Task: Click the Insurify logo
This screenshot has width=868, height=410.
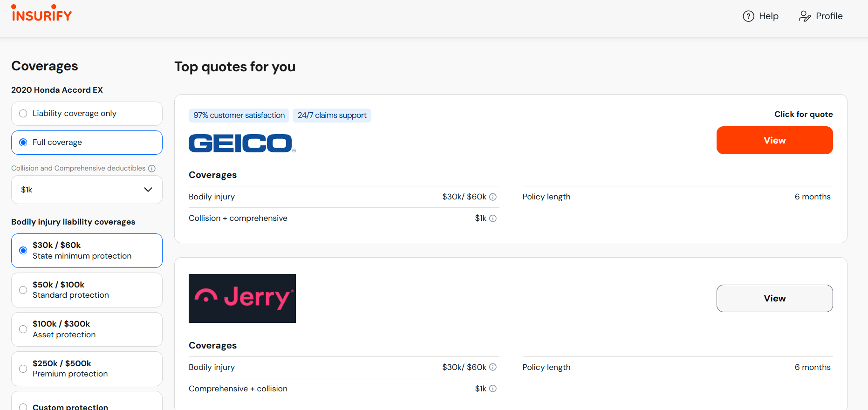Action: 41,14
